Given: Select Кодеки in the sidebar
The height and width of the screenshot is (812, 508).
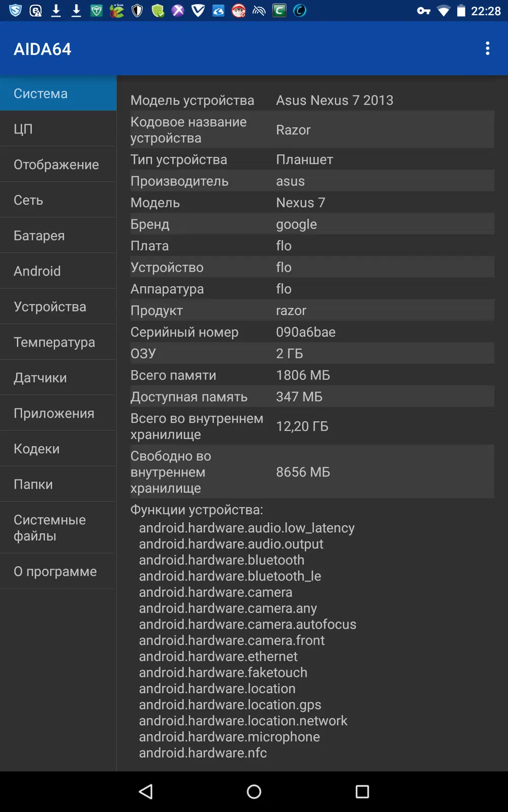Looking at the screenshot, I should [58, 449].
